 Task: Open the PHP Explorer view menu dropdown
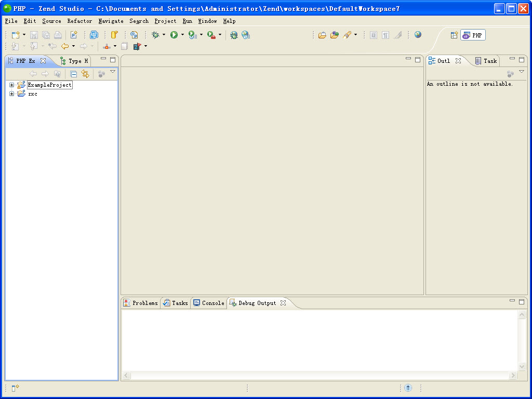pyautogui.click(x=113, y=72)
